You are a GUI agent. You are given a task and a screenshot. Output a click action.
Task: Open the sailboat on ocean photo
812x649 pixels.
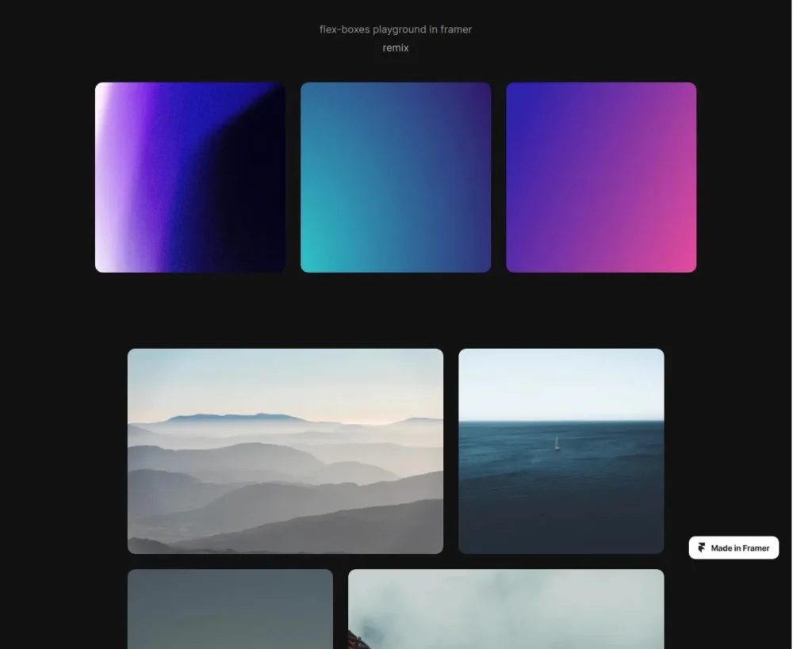click(561, 451)
